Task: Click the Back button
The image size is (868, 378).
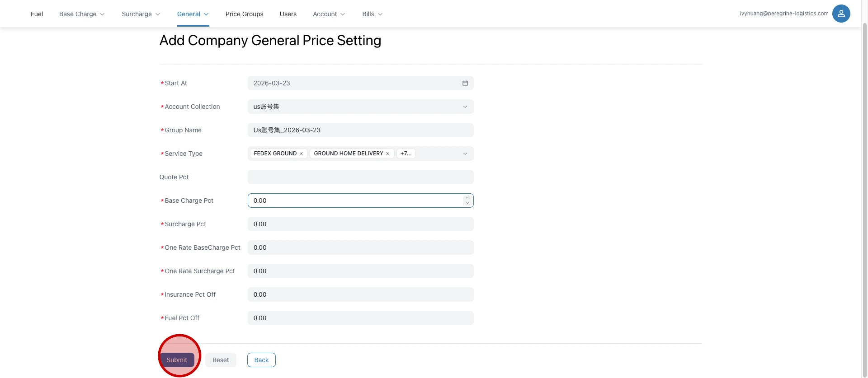Action: 261,360
